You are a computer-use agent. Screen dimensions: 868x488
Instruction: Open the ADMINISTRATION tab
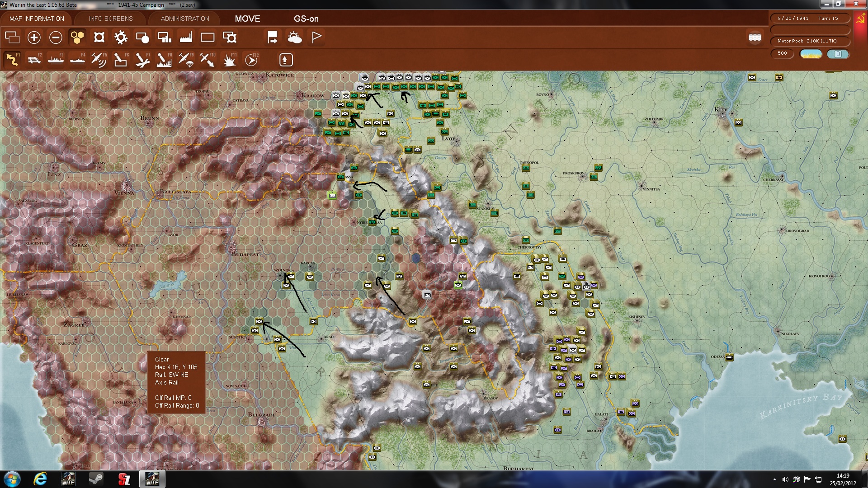tap(185, 19)
